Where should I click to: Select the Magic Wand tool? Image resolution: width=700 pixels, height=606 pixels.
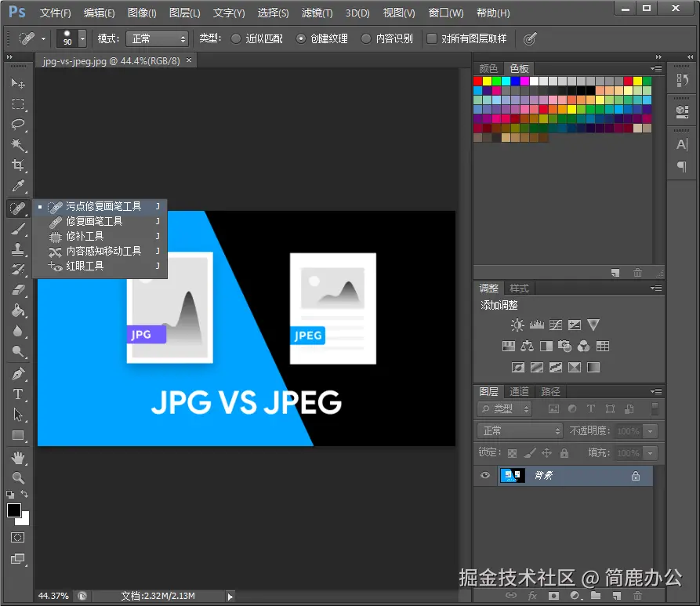tap(18, 145)
